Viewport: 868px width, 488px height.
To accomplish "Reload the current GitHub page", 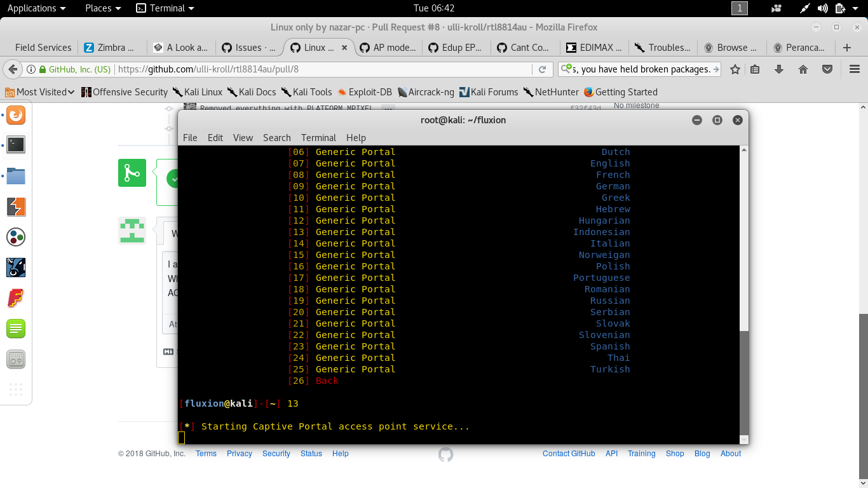I will click(542, 69).
